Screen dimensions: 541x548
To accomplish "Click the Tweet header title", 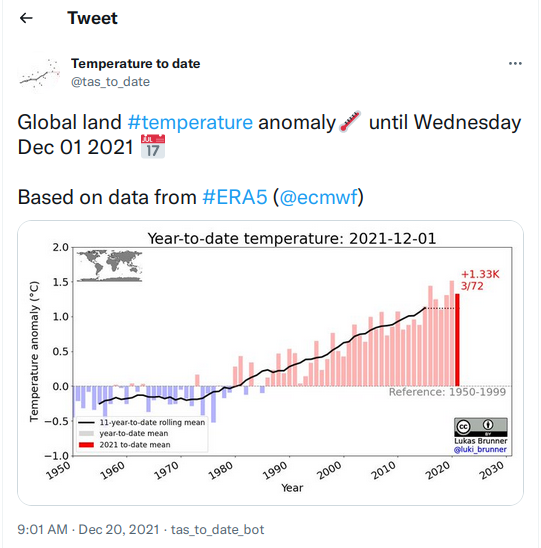I will 93,18.
